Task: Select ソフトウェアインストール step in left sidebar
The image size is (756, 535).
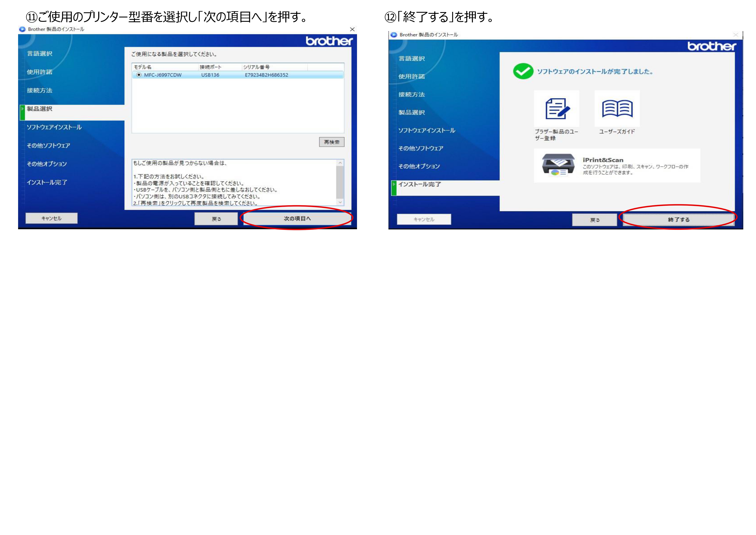Action: tap(54, 127)
